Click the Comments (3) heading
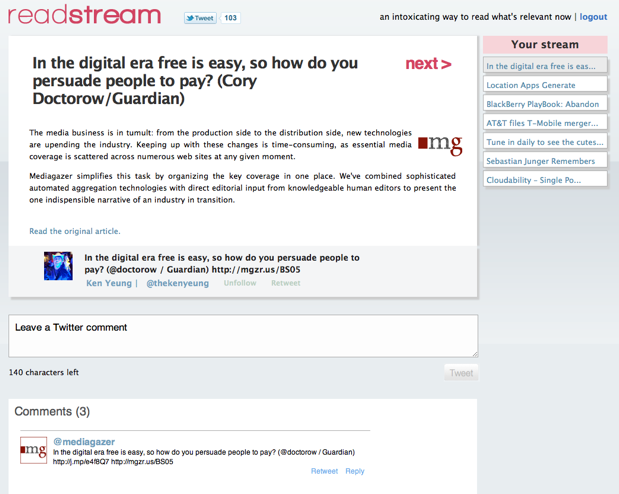Screen dimensions: 619x494 [52, 411]
